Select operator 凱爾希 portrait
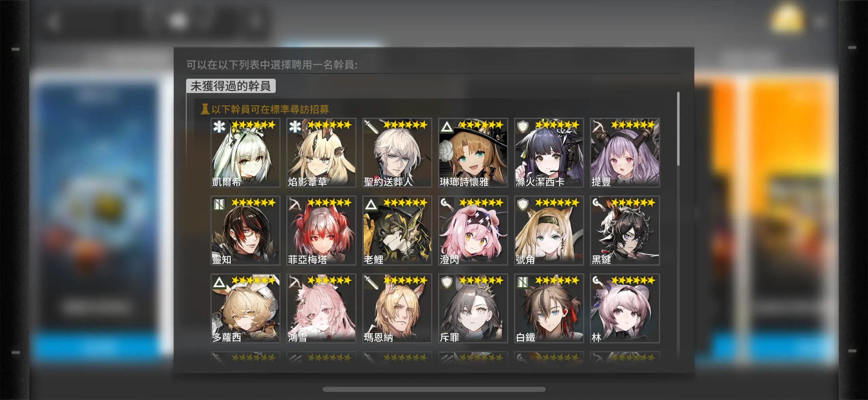 245,153
